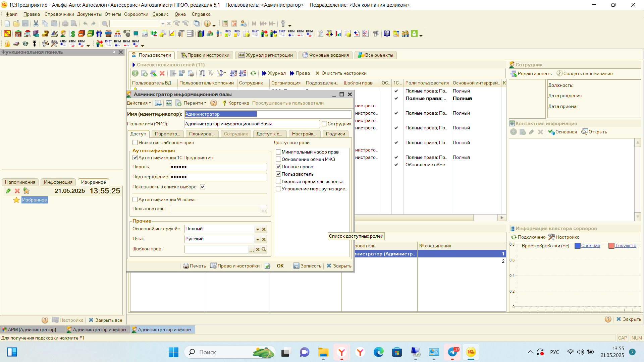Expand 'Список пользователей (11)' section triangle
This screenshot has height=362, width=644.
(x=134, y=65)
